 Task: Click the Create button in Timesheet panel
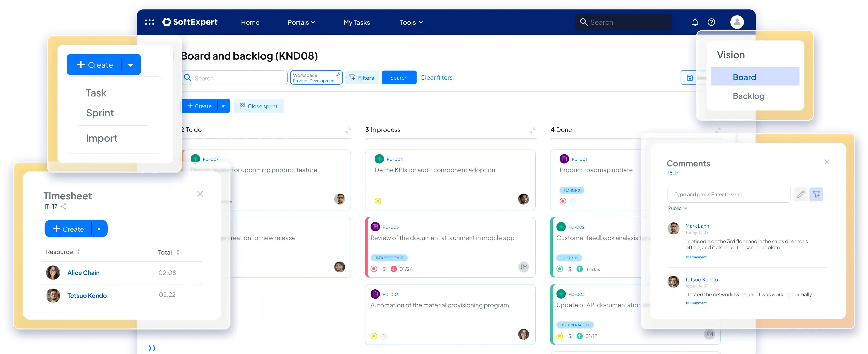coord(68,229)
